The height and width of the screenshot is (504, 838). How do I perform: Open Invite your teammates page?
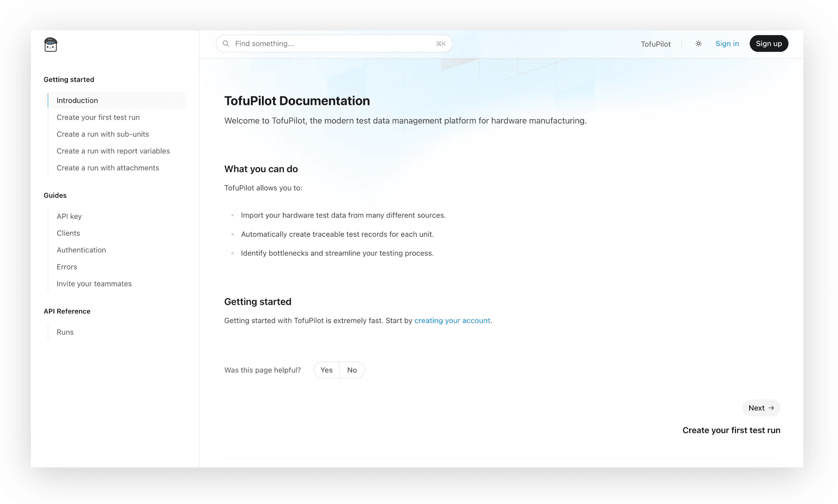[94, 284]
